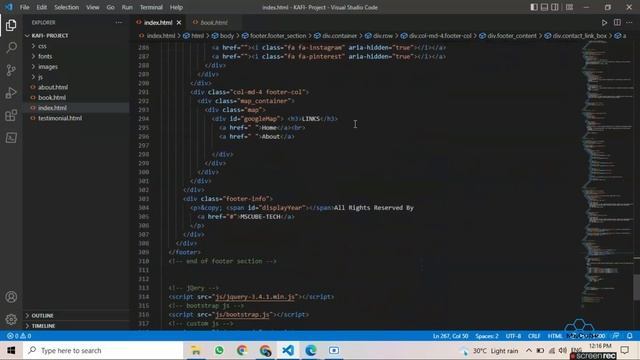Select index.html in the explorer tree
Viewport: 640px width, 360px height.
coord(76,108)
